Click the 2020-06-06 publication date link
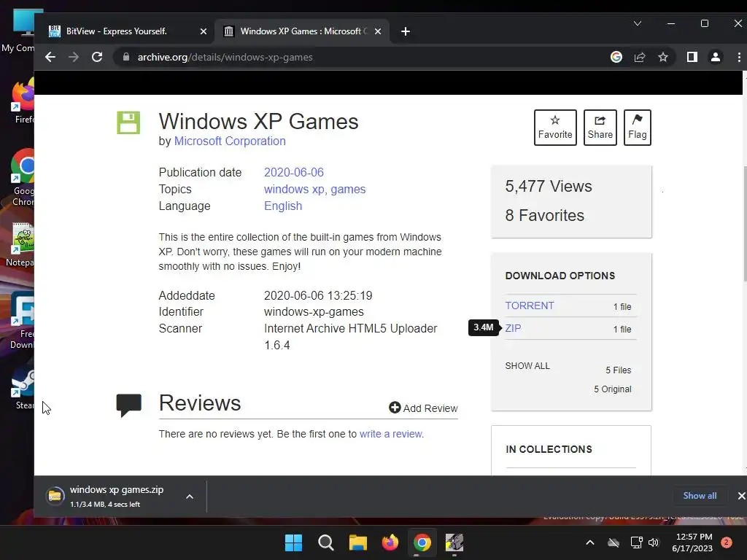The height and width of the screenshot is (560, 747). pyautogui.click(x=293, y=172)
